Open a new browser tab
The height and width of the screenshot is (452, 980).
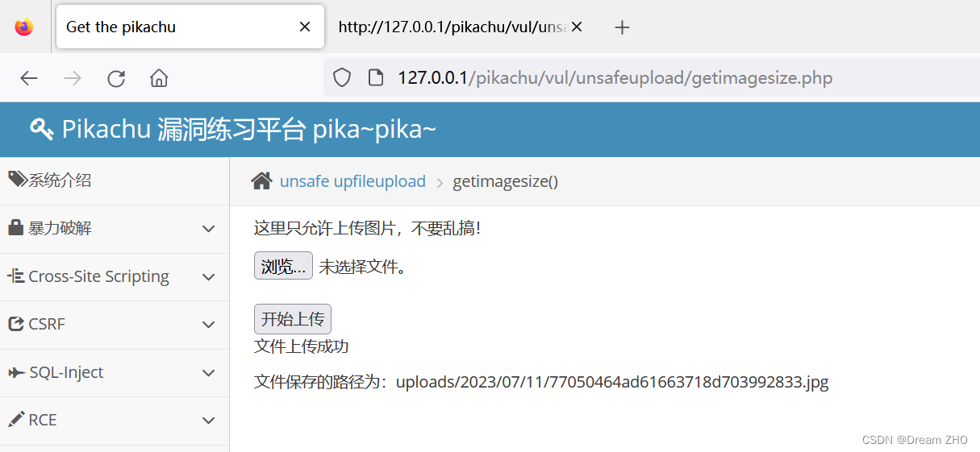(x=621, y=27)
